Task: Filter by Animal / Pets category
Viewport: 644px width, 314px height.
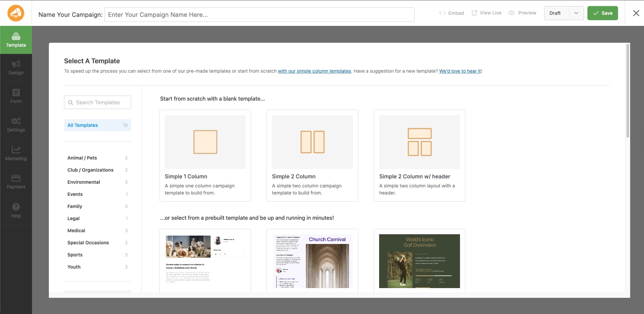Action: pos(82,158)
